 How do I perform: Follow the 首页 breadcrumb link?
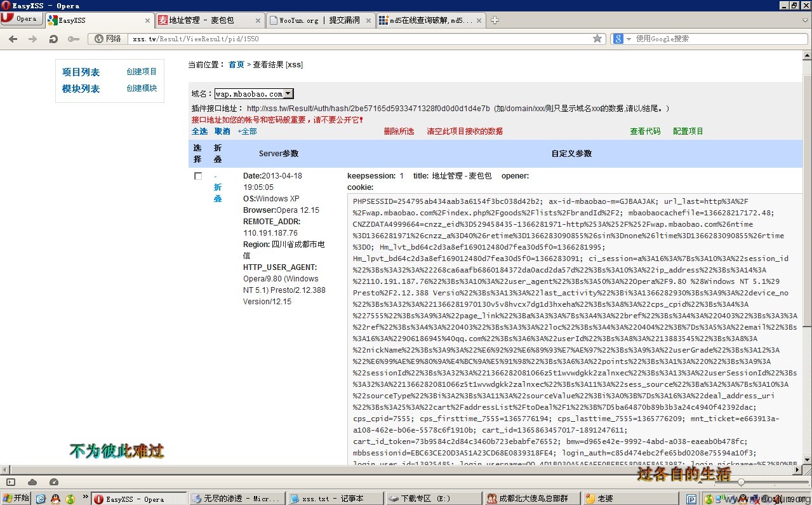pos(236,65)
